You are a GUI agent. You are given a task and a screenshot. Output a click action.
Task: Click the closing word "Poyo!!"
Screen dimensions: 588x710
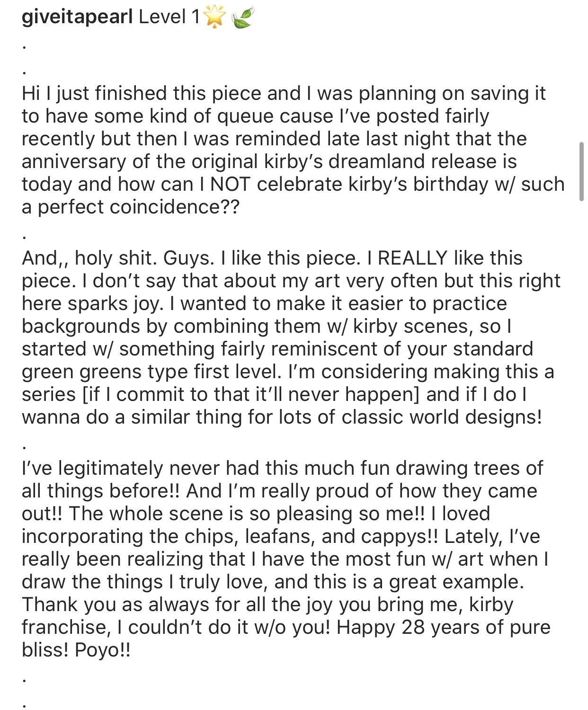click(102, 650)
